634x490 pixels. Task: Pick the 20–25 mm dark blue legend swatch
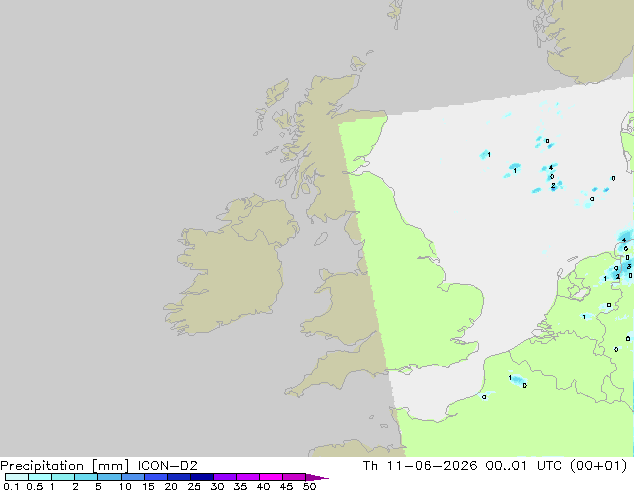click(x=178, y=477)
